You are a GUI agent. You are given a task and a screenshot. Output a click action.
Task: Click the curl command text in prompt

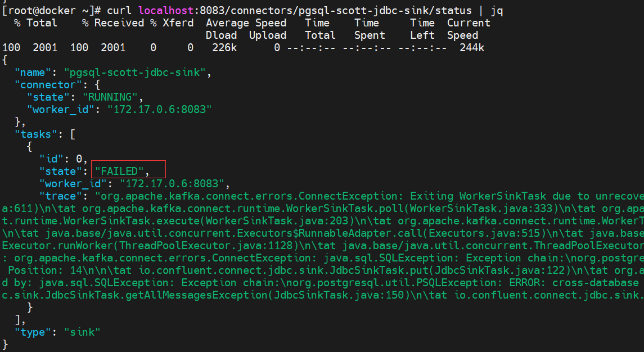[305, 10]
